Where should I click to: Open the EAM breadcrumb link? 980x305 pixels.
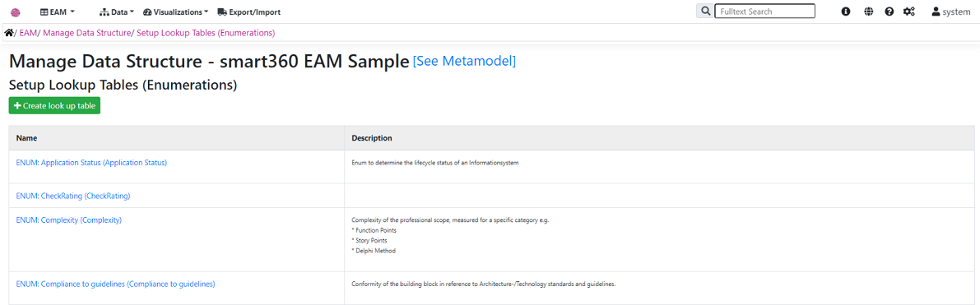pos(27,33)
